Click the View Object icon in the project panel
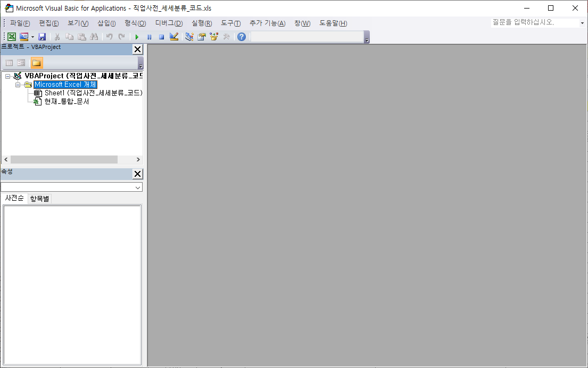 [x=21, y=63]
